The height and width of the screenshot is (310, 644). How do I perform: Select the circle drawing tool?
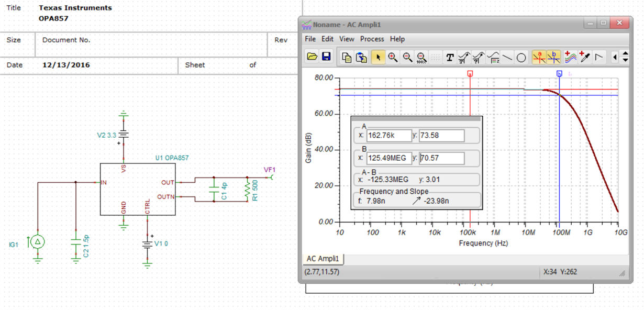click(x=521, y=58)
